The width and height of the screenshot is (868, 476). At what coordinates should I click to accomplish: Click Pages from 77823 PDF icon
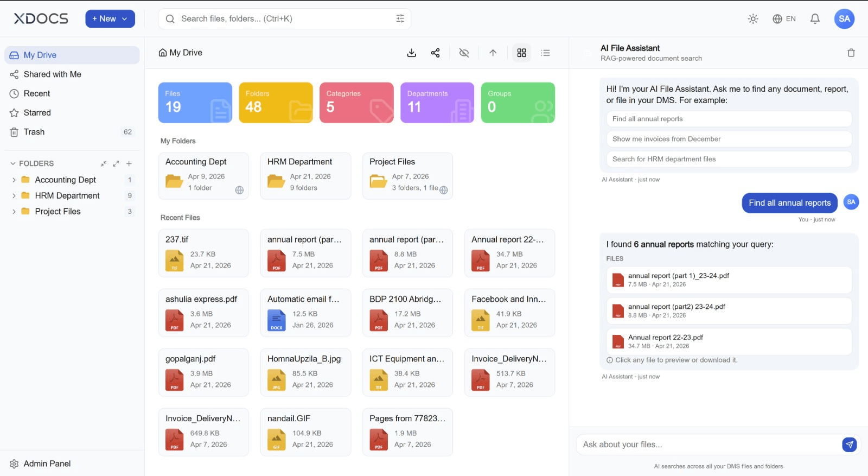click(x=379, y=440)
